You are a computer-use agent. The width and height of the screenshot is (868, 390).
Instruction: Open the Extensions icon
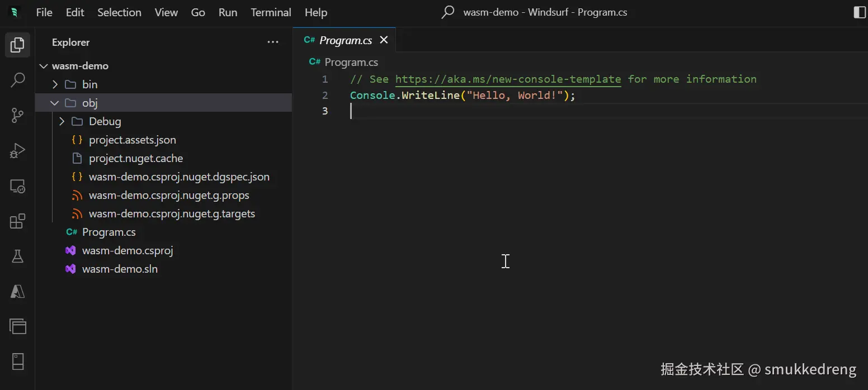17,221
